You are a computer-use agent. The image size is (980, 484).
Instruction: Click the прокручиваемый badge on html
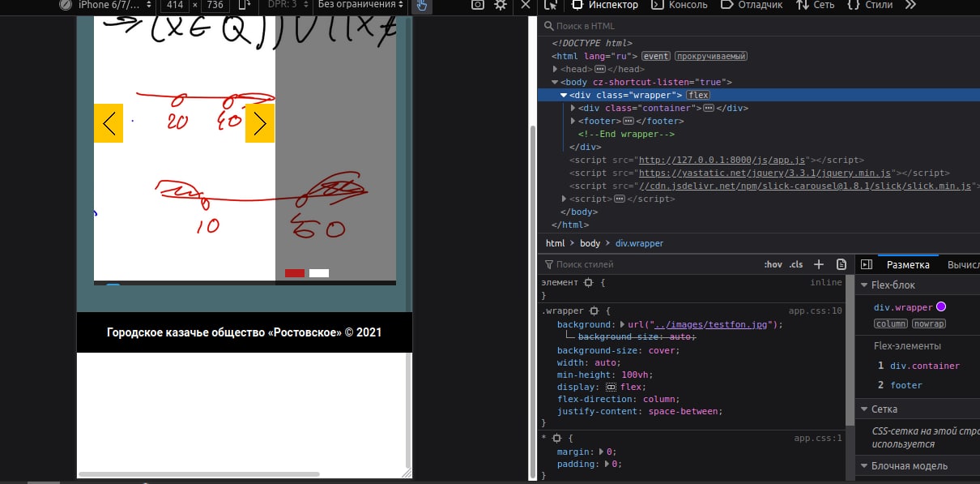tap(710, 57)
